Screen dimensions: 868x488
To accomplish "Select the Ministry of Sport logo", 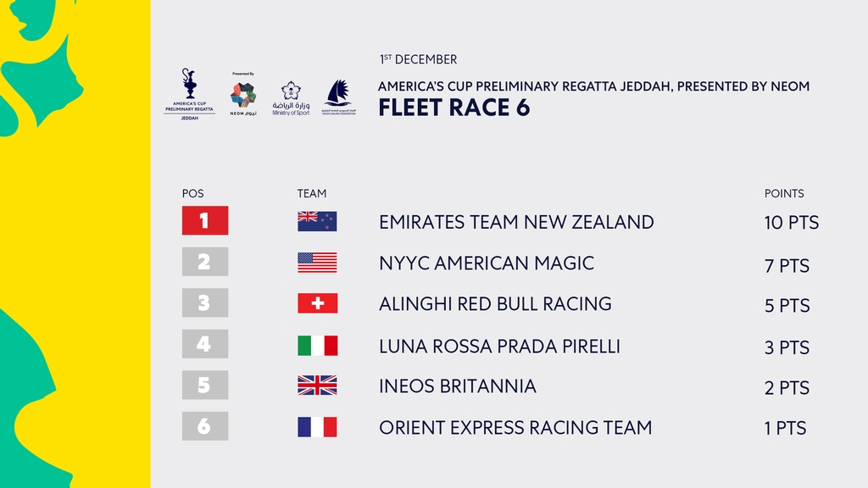I will [291, 98].
